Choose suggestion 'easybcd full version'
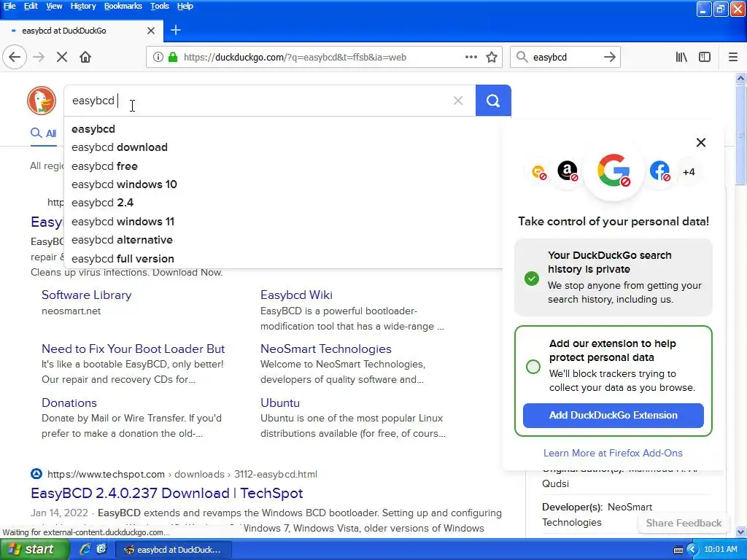The height and width of the screenshot is (560, 747). (x=284, y=259)
